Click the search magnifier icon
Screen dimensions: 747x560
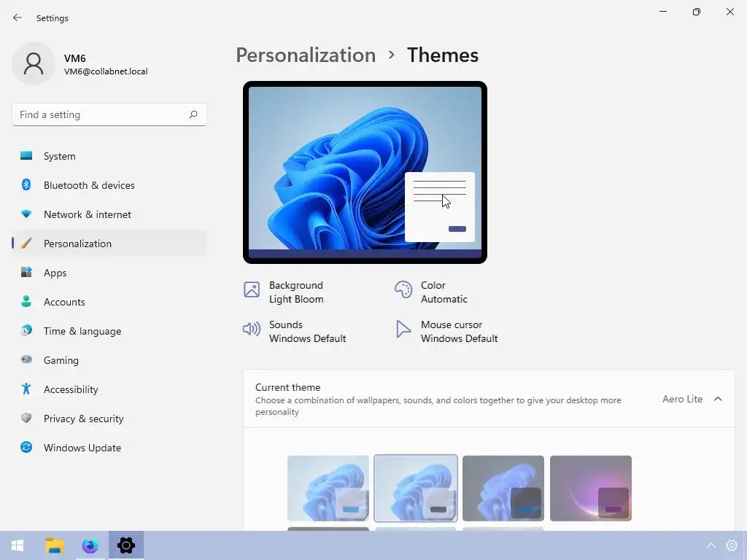point(193,114)
